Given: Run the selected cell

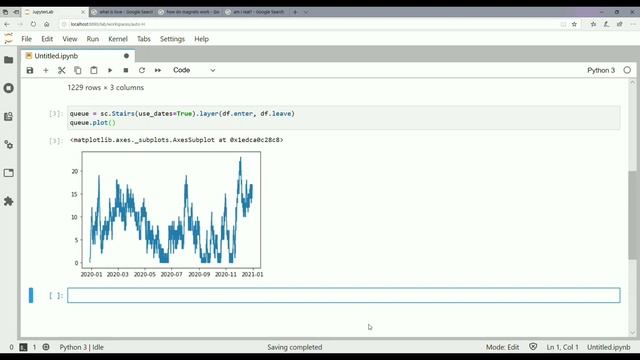Looking at the screenshot, I should (110, 70).
